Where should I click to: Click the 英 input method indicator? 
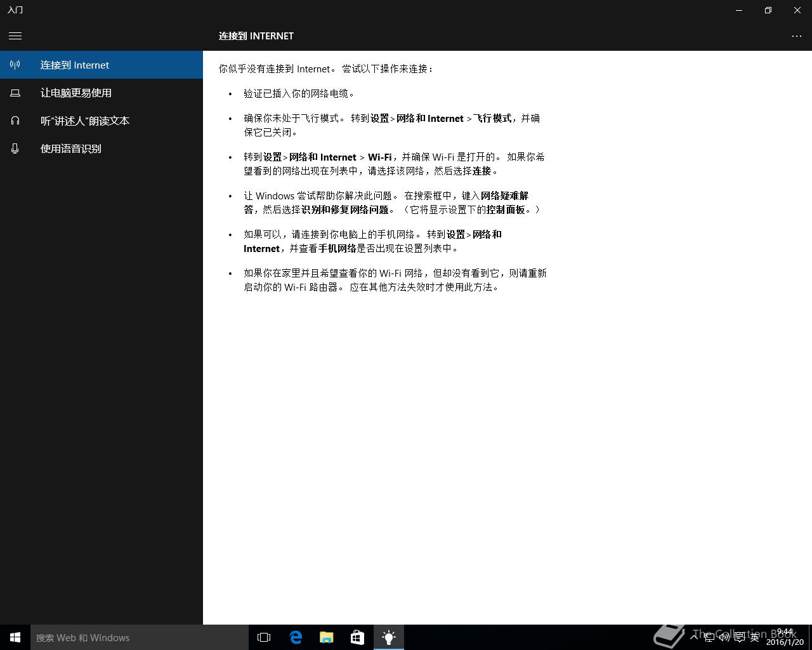click(755, 637)
